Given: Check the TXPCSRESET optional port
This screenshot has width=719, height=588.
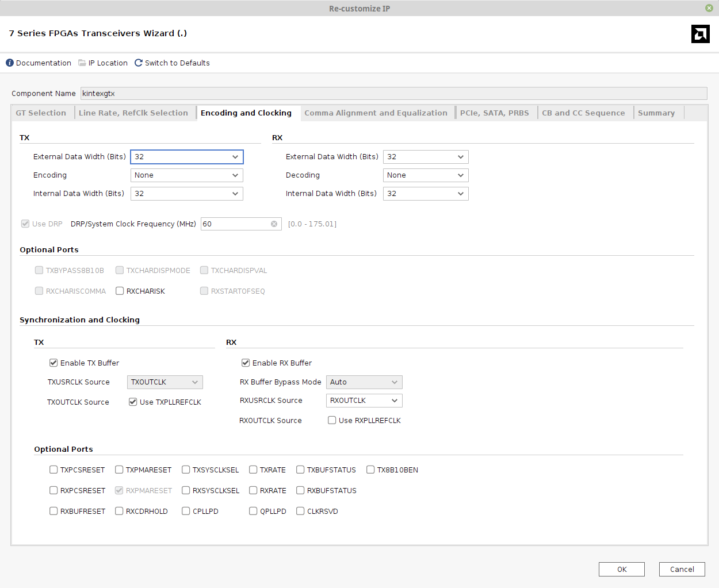Looking at the screenshot, I should pos(53,470).
